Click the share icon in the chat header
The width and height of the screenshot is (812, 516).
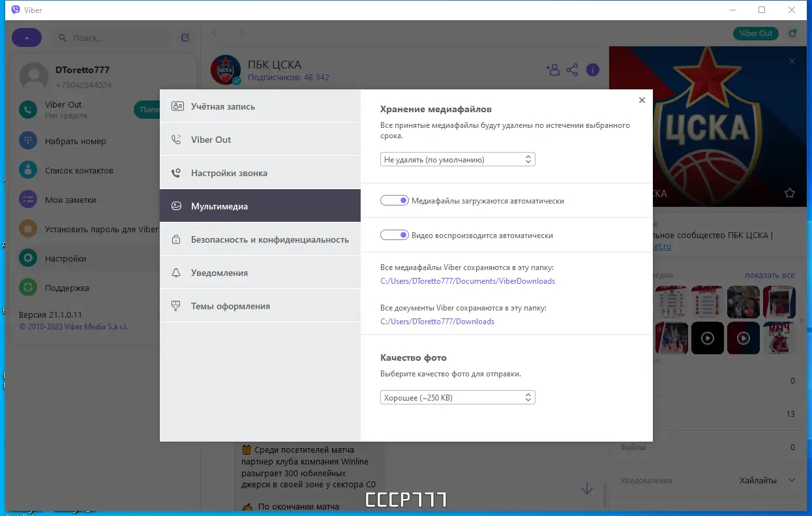pos(573,70)
